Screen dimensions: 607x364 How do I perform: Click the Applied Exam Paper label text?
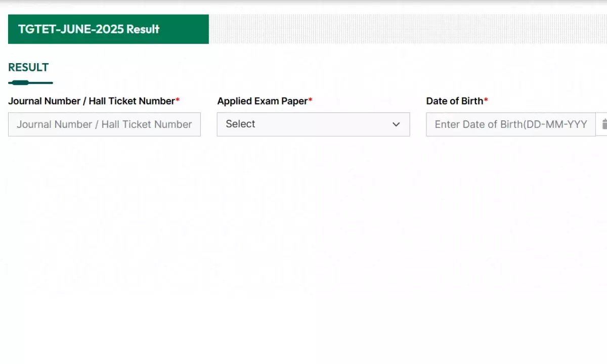pyautogui.click(x=261, y=101)
